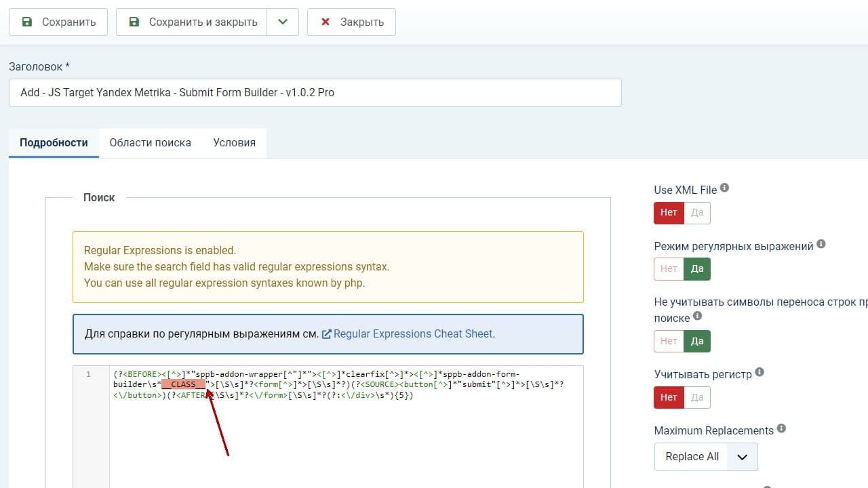This screenshot has width=868, height=488.
Task: Click info icon beside Учитывать регистр
Action: [x=759, y=372]
